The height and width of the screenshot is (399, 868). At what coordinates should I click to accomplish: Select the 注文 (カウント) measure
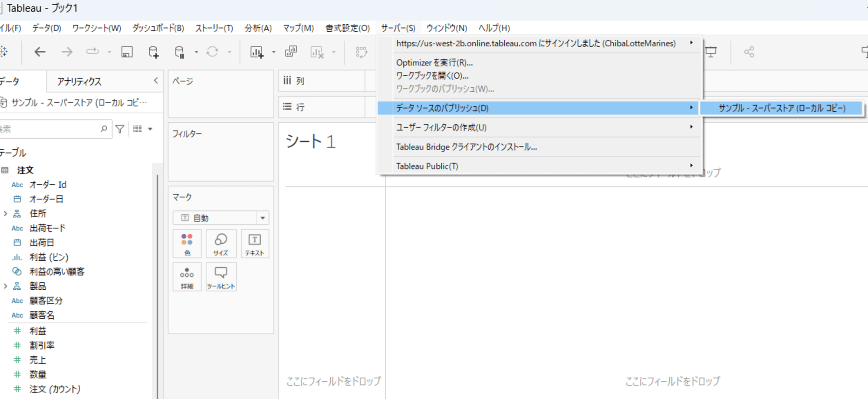(x=55, y=389)
